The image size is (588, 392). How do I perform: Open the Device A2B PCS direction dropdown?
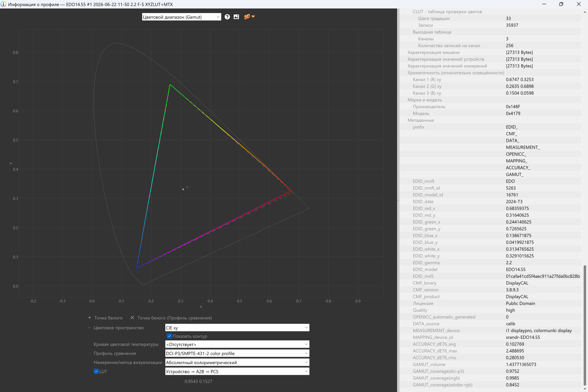pos(237,371)
